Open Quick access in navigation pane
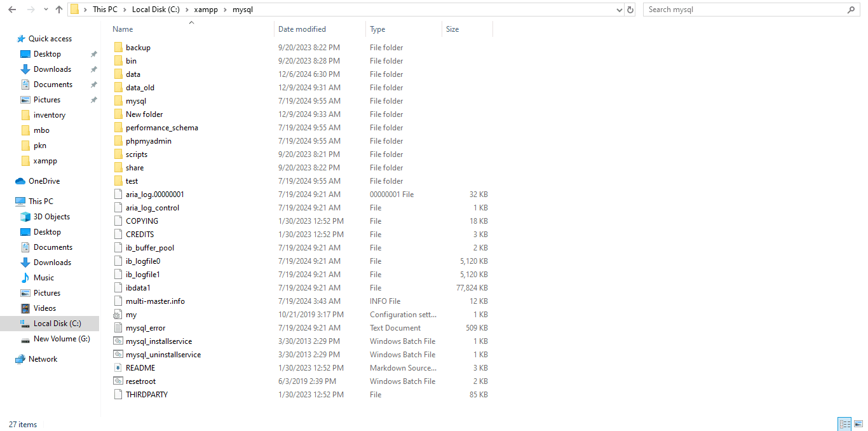This screenshot has height=431, width=868. click(50, 39)
